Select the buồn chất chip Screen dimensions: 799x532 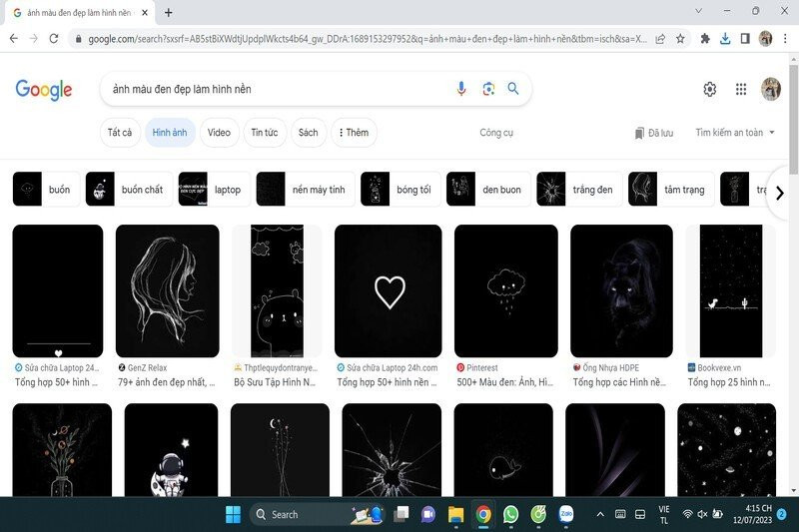129,190
